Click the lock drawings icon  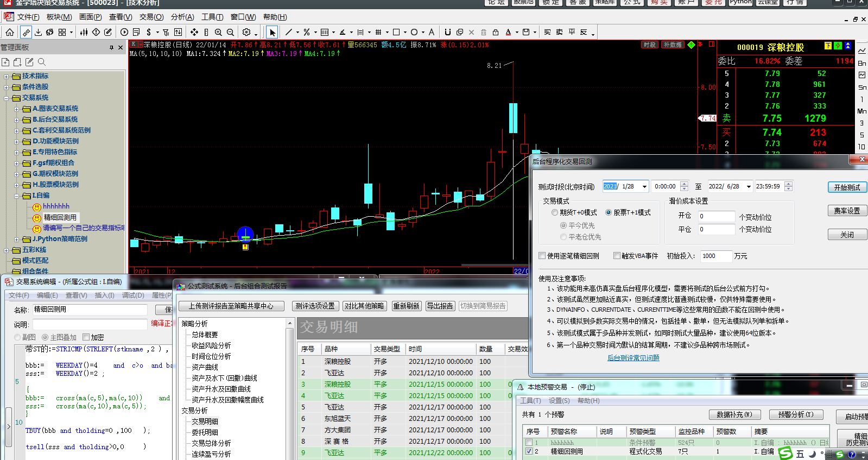pos(496,32)
